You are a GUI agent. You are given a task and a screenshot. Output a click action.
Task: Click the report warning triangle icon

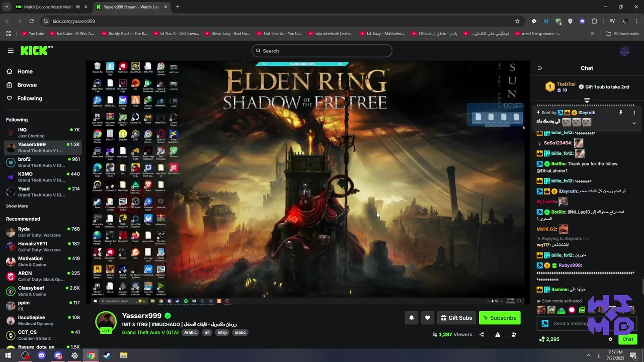point(498,334)
